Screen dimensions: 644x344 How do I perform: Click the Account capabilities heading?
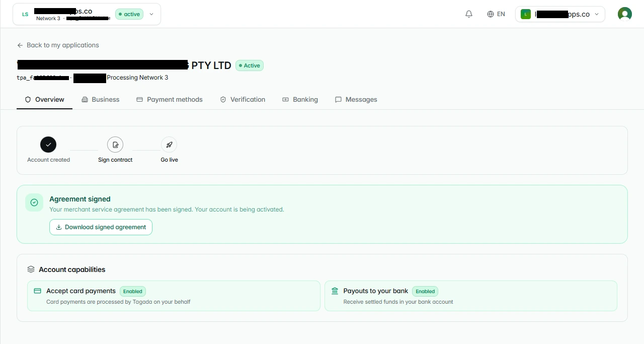(72, 269)
